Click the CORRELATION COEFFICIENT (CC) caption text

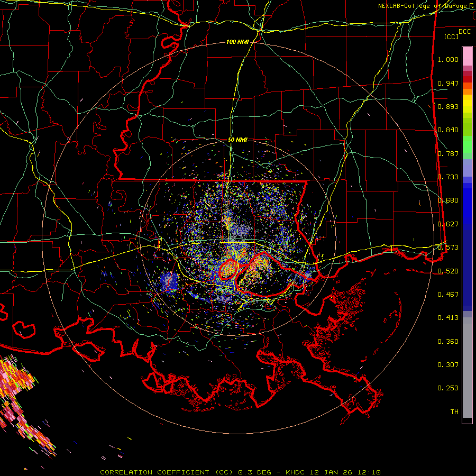pyautogui.click(x=167, y=472)
